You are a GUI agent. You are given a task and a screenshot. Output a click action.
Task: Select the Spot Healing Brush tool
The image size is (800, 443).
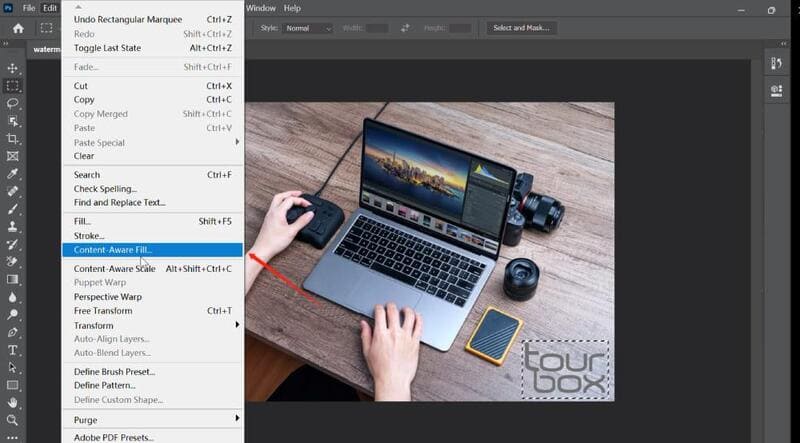click(x=12, y=191)
